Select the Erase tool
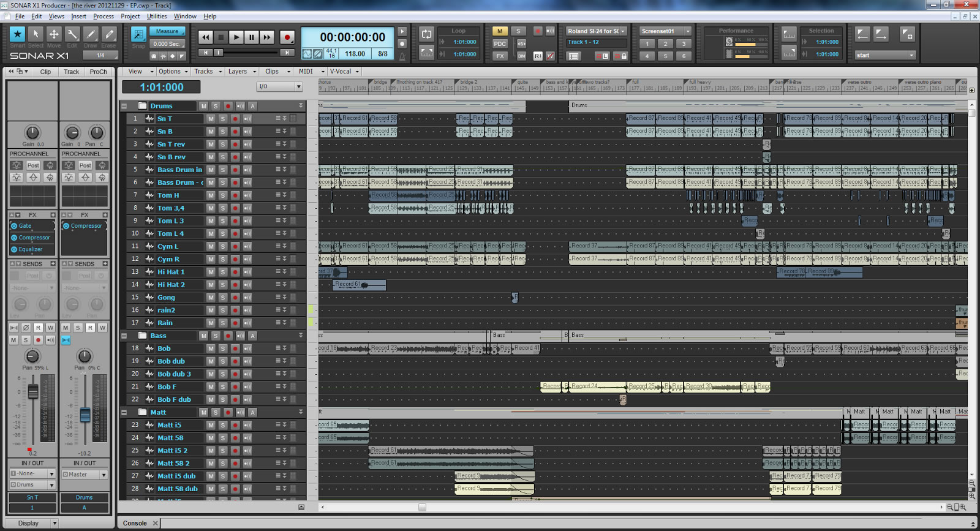Viewport: 980px width, 531px height. (109, 34)
